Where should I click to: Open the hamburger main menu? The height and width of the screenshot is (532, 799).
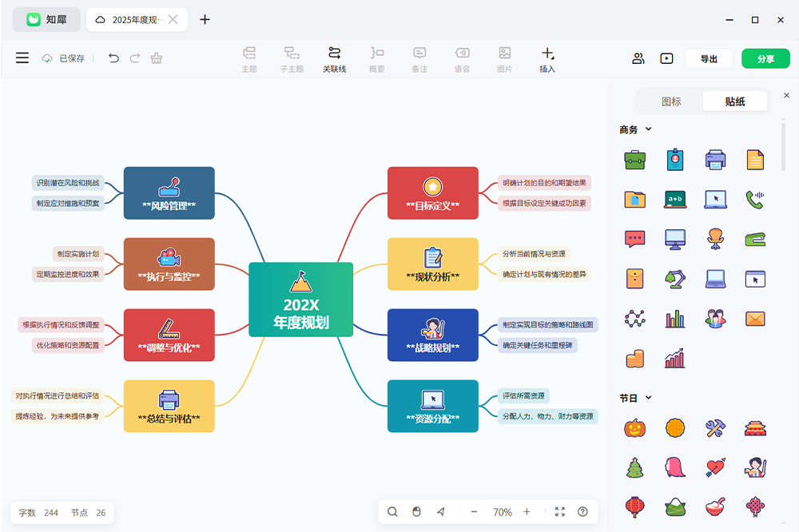pos(22,58)
